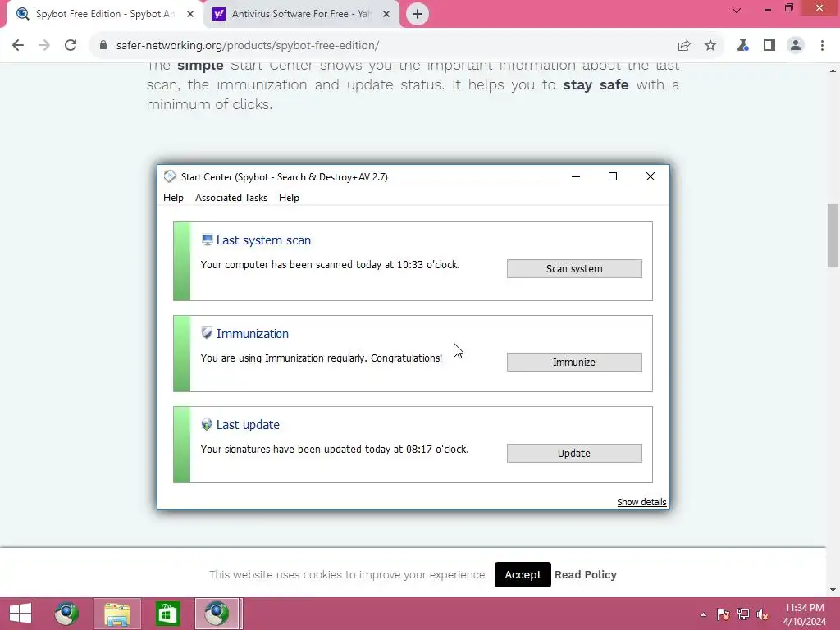Screen dimensions: 840x630
Task: Click the Action Center flag tray icon
Action: point(724,614)
